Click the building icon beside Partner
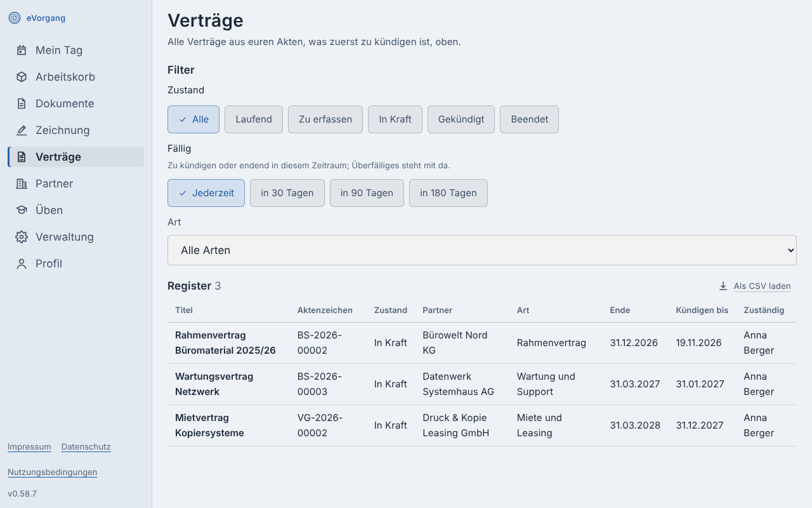Viewport: 812px width, 508px height. pos(22,184)
